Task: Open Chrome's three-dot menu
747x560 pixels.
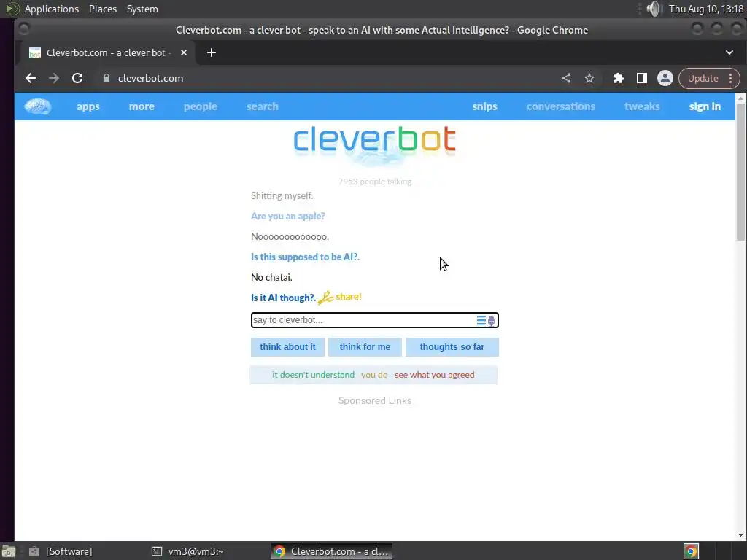Action: [731, 78]
